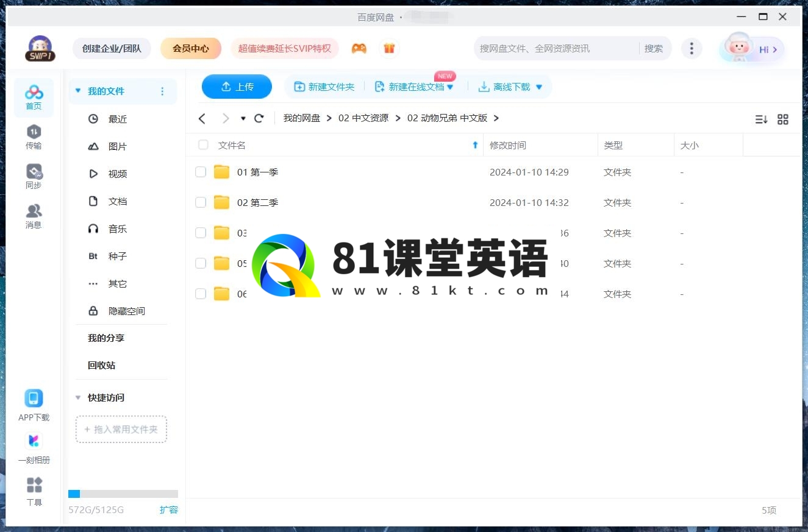The height and width of the screenshot is (532, 808).
Task: Click the SVIP avatar icon
Action: pyautogui.click(x=40, y=49)
